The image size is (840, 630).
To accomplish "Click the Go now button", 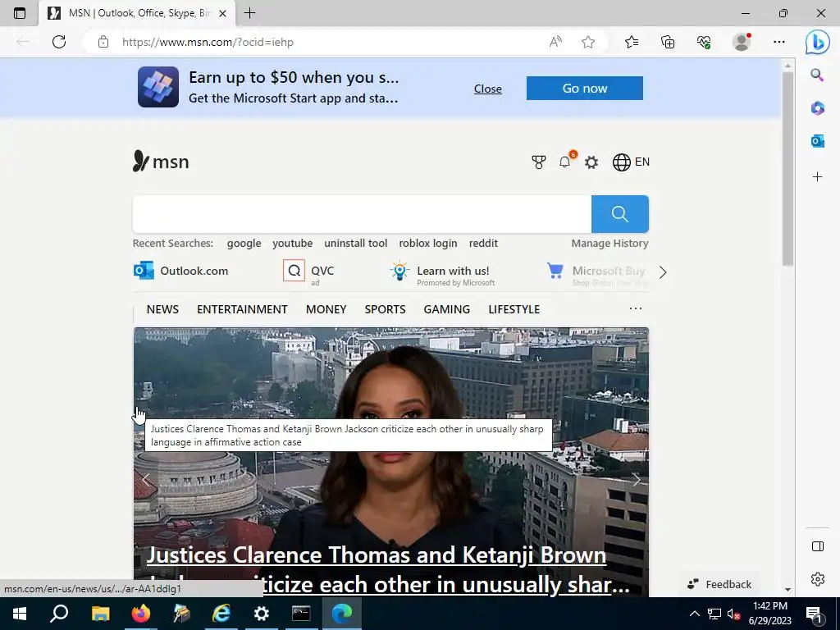I will coord(584,88).
